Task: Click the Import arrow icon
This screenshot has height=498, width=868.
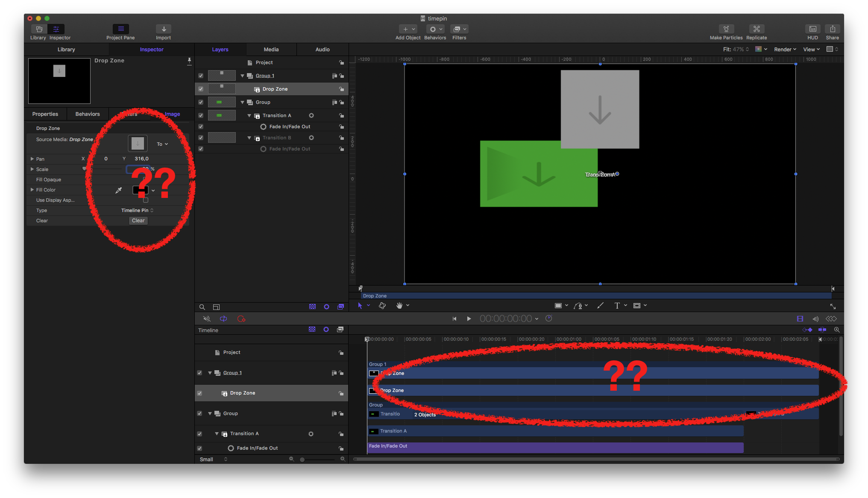Action: pos(163,29)
